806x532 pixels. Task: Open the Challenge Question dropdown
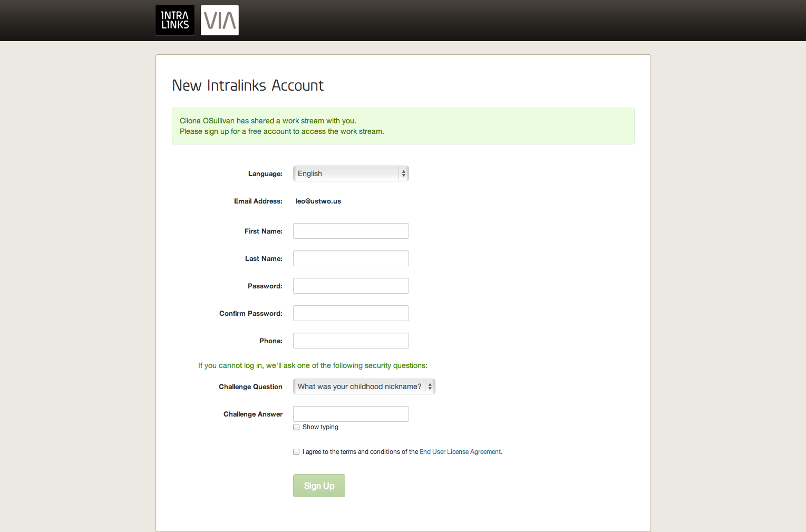tap(364, 386)
